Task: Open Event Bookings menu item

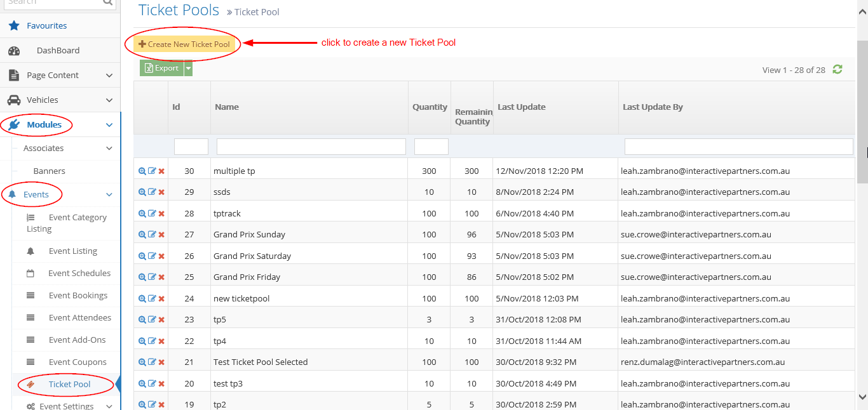Action: 78,296
